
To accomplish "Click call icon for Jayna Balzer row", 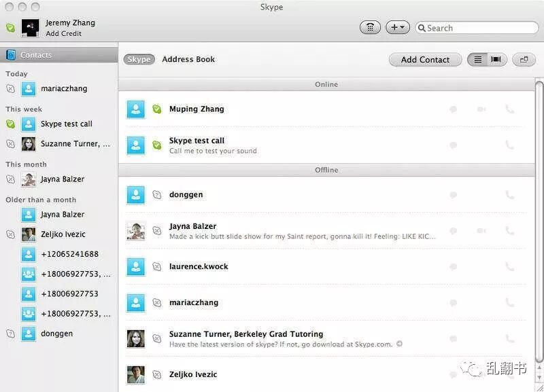I will click(x=509, y=230).
